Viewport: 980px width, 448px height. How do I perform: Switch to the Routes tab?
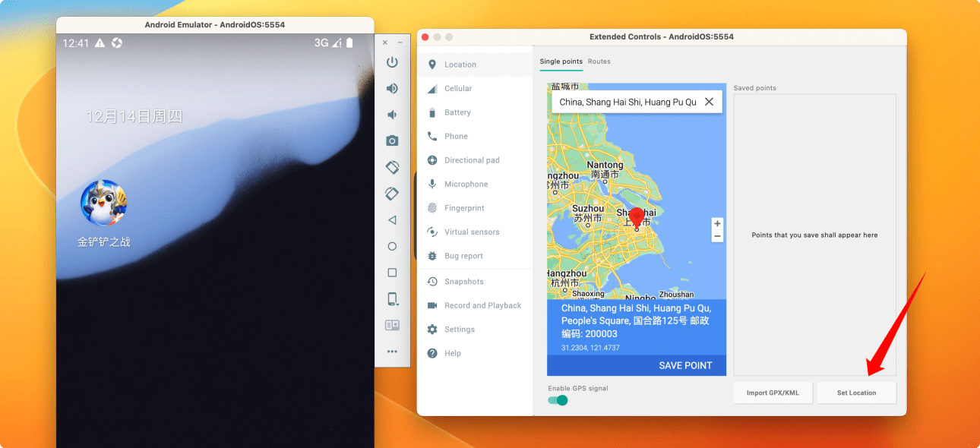point(599,62)
